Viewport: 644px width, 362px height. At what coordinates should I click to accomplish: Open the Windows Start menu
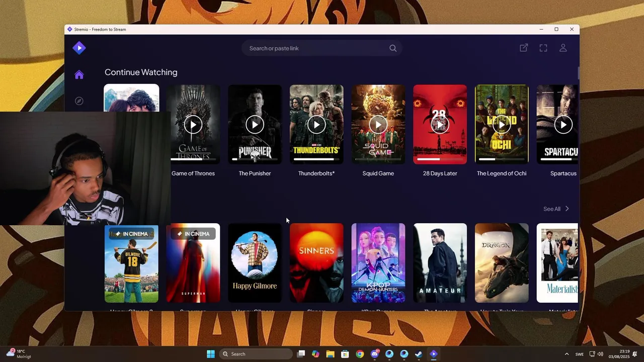[x=211, y=354]
